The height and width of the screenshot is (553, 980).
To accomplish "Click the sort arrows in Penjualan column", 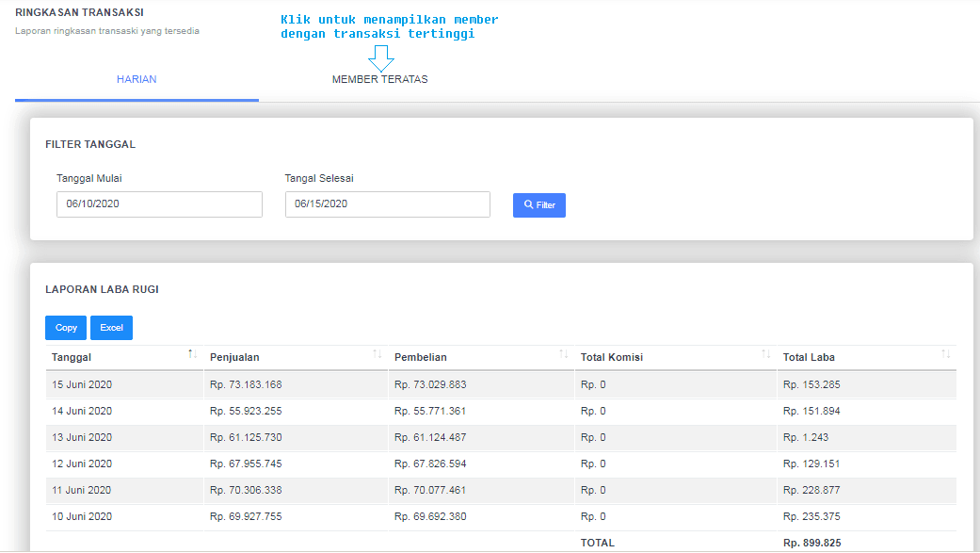I will point(378,354).
